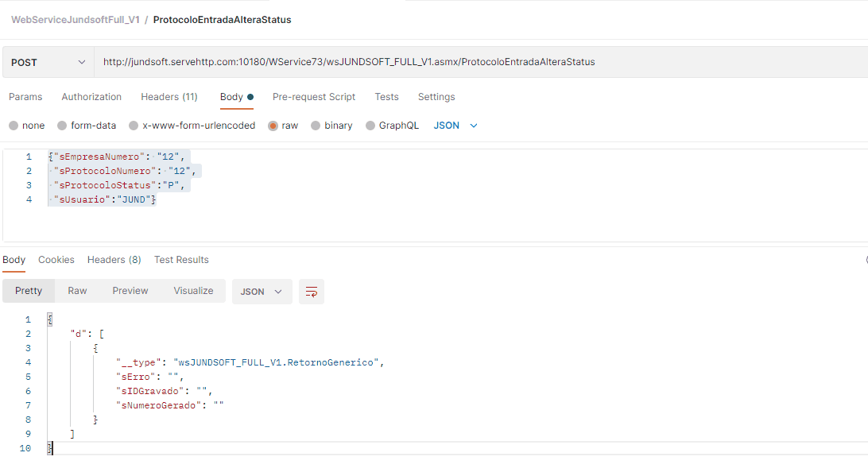Open the response JSON format dropdown
Screen dimensions: 868x472
(262, 292)
